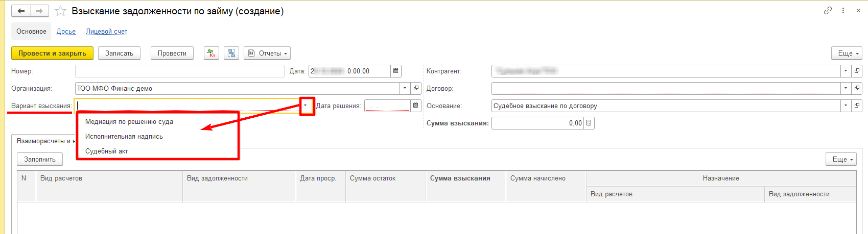Go back with the left arrow button
This screenshot has height=234, width=868.
pos(21,11)
